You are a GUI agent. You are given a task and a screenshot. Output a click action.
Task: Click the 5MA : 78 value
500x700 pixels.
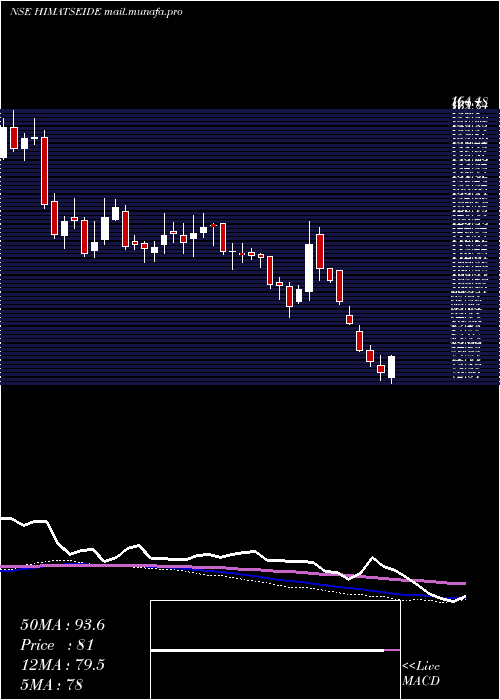(x=52, y=684)
